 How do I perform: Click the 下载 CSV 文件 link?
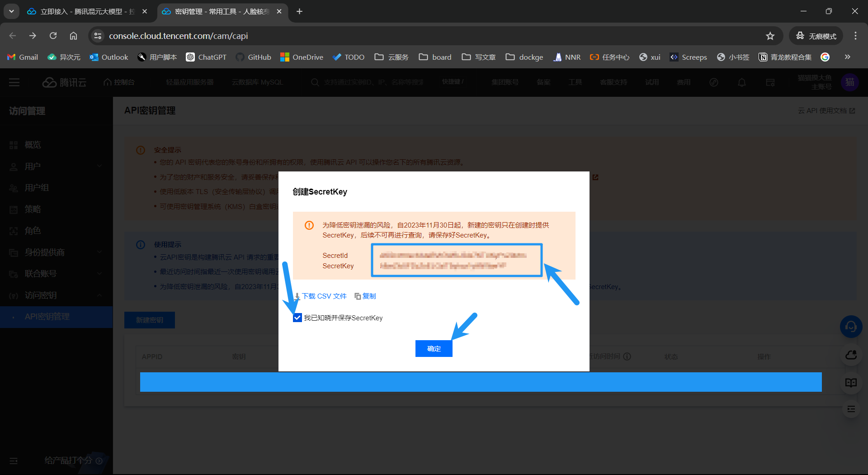324,296
